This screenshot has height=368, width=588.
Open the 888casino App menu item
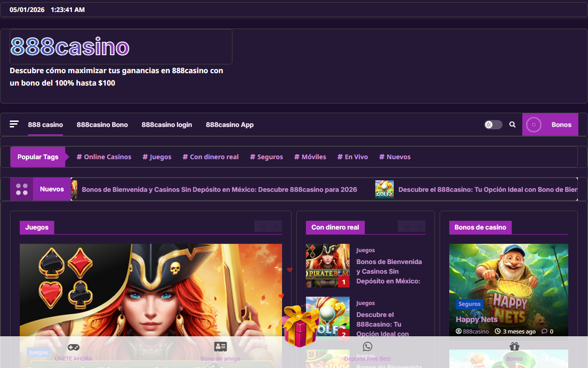tap(230, 125)
